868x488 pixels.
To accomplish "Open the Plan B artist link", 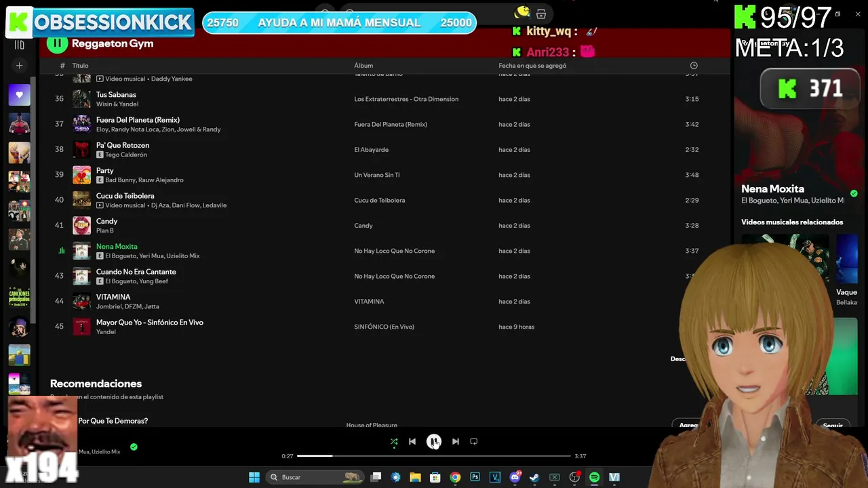I will pos(105,231).
